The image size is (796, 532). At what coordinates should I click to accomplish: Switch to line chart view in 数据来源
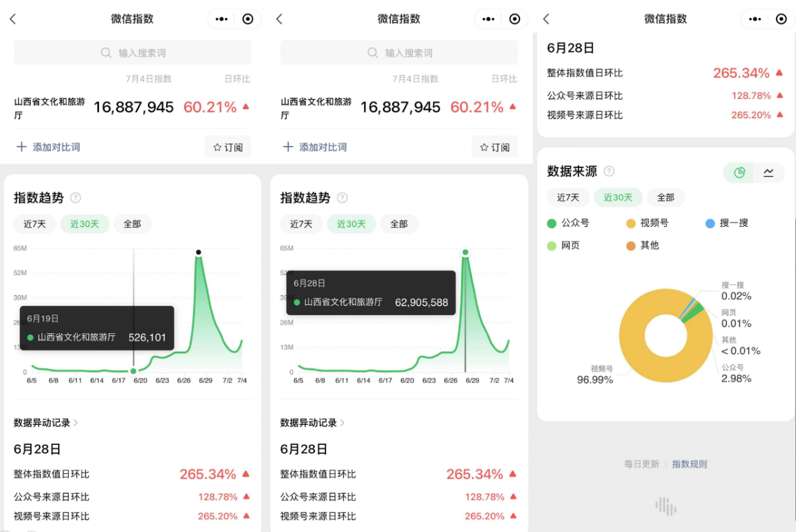pyautogui.click(x=769, y=173)
